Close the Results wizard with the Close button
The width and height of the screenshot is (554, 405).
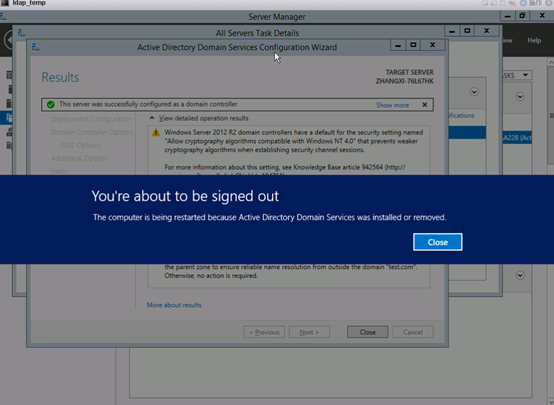point(367,332)
